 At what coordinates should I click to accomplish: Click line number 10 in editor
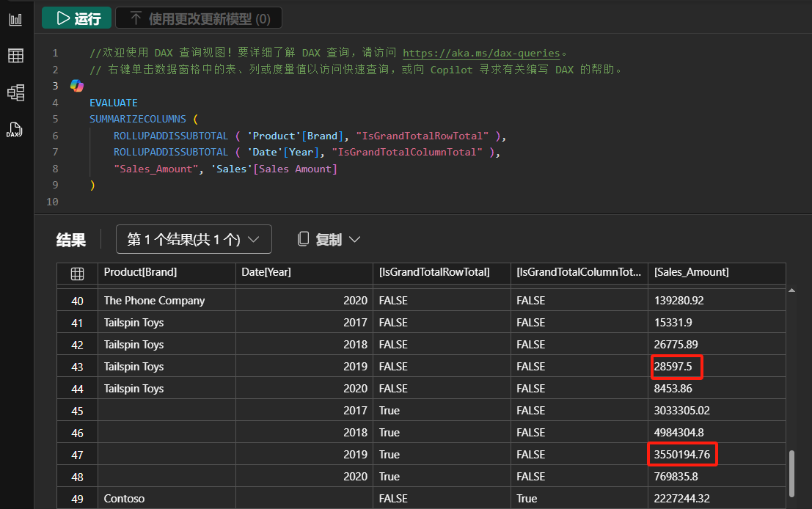tap(52, 202)
